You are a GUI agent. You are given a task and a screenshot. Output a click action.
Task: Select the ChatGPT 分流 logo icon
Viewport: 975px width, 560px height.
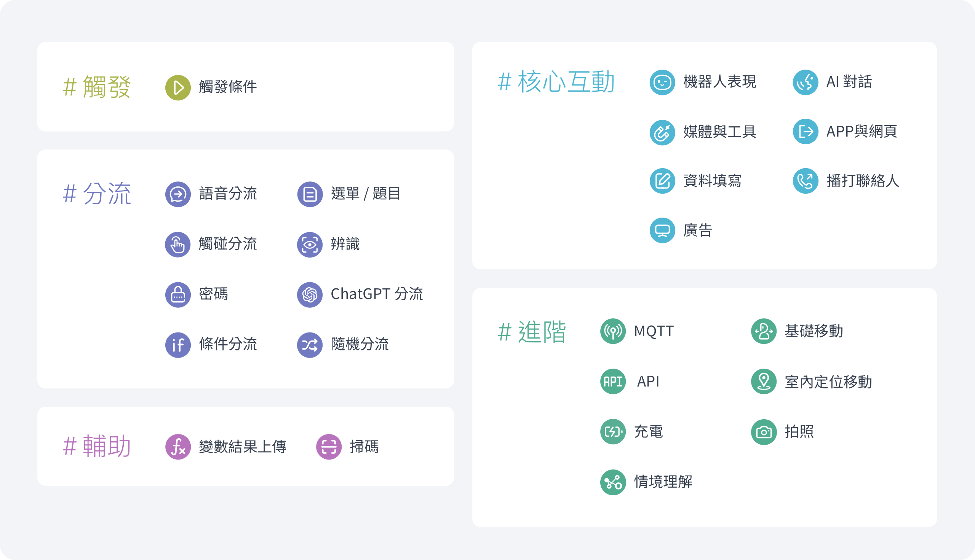pyautogui.click(x=310, y=295)
